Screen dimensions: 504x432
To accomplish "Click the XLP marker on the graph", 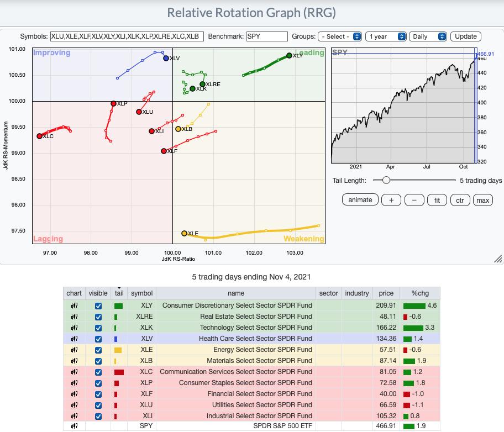I will click(x=113, y=103).
